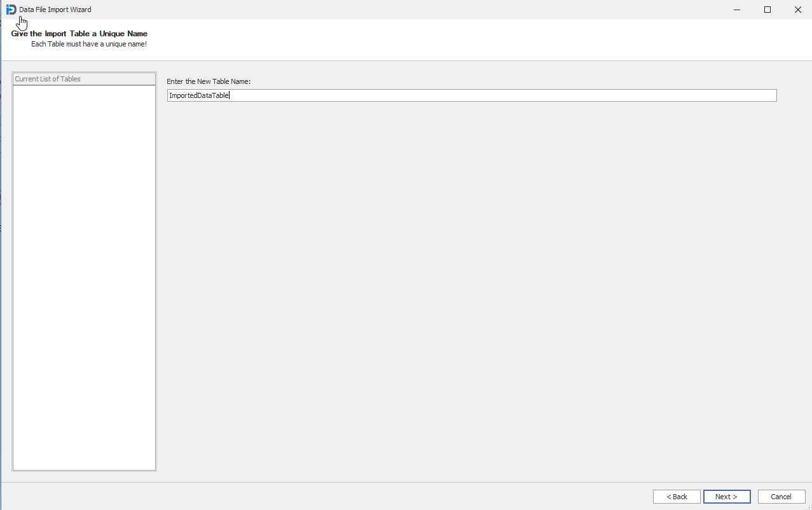The image size is (812, 510).
Task: Close the Data File Import Wizard
Action: coord(797,10)
